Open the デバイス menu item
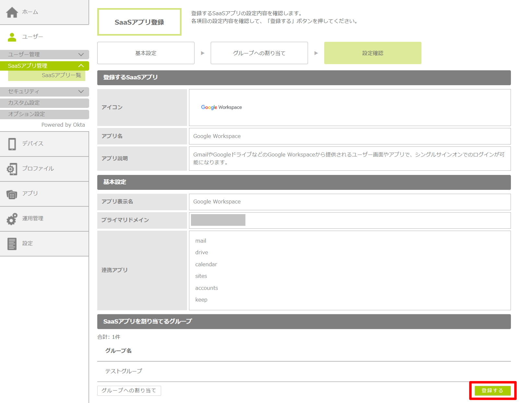The width and height of the screenshot is (532, 403). coord(44,144)
